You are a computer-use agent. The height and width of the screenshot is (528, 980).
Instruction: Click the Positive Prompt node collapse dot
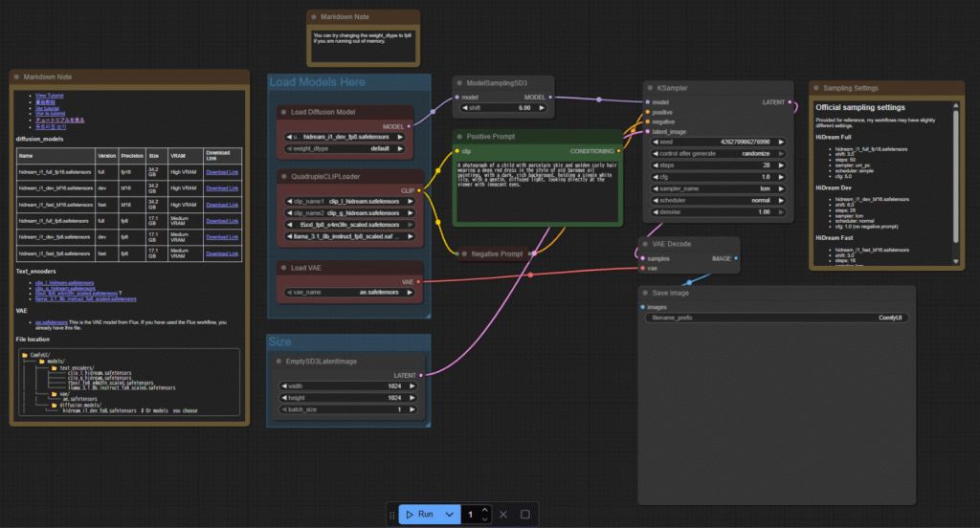coord(459,136)
